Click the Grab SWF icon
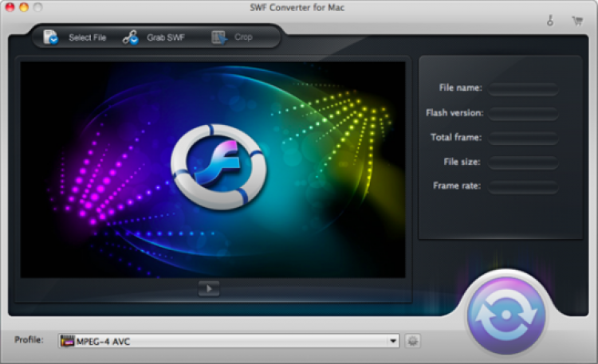Viewport: 598px width, 364px height. [x=130, y=37]
